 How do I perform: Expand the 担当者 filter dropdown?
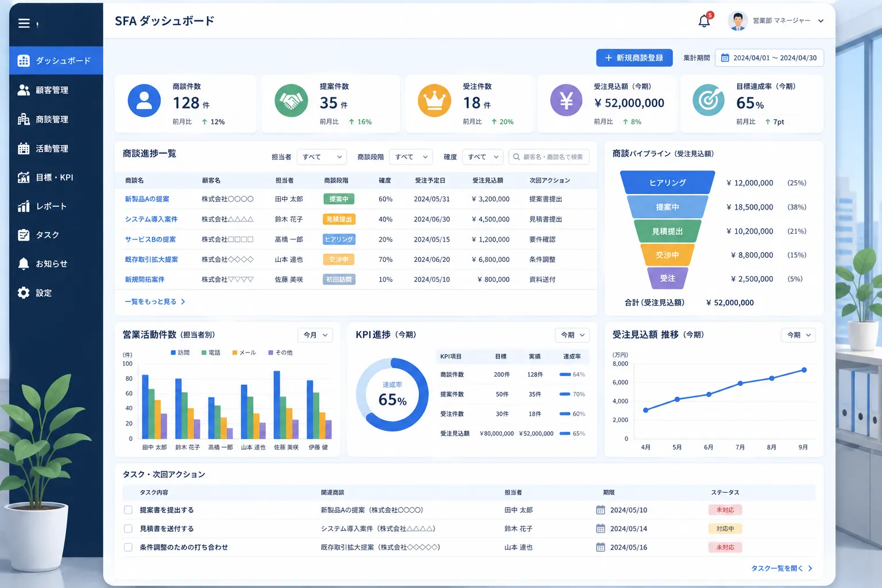click(x=322, y=157)
